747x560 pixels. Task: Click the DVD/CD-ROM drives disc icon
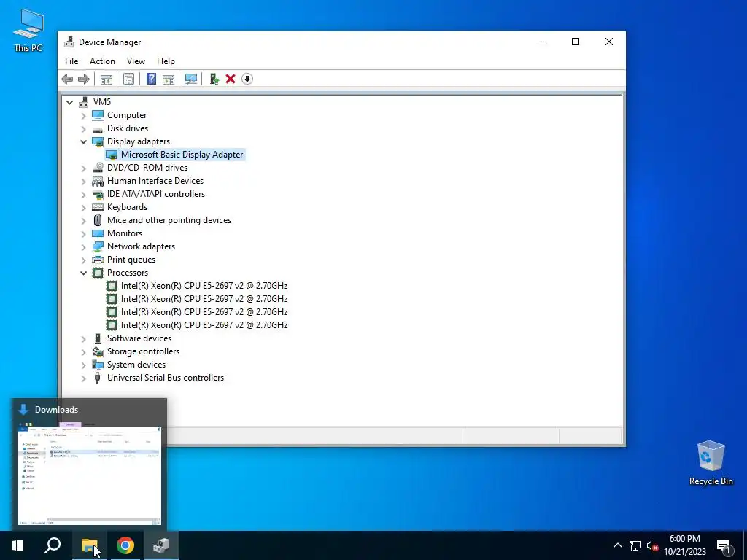98,168
